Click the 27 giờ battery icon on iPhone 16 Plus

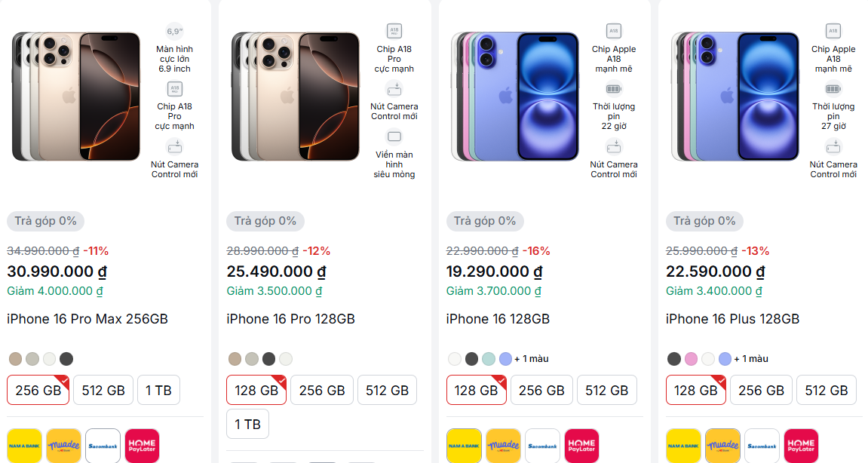(833, 89)
